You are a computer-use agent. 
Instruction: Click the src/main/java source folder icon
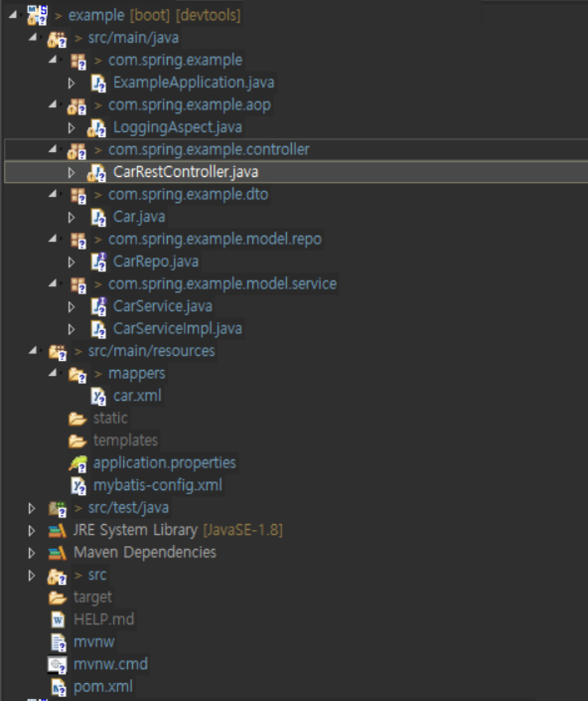tap(57, 38)
